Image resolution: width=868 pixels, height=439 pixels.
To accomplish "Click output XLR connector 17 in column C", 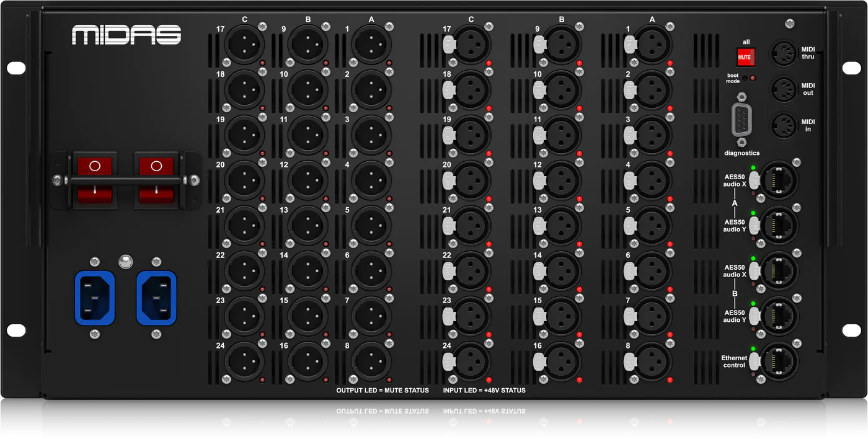I will click(244, 45).
